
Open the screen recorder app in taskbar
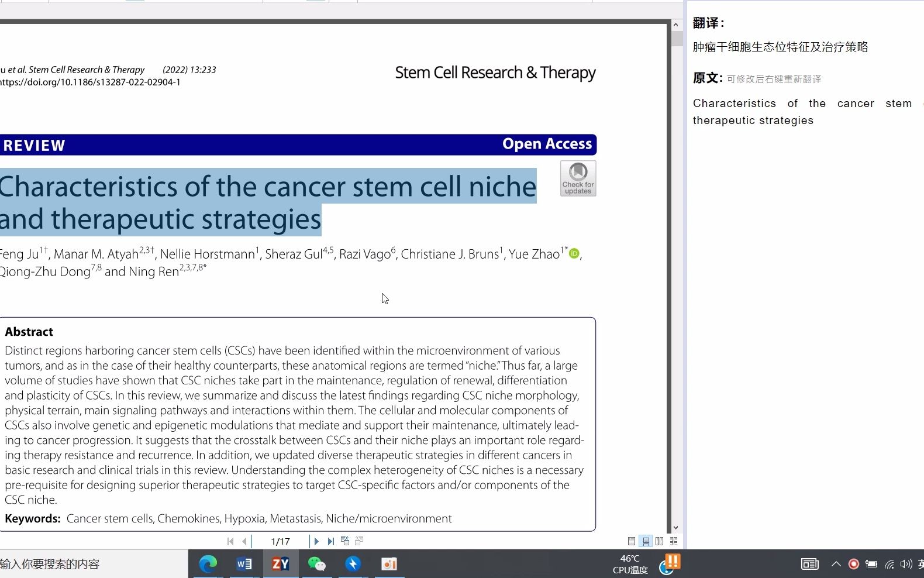[389, 564]
